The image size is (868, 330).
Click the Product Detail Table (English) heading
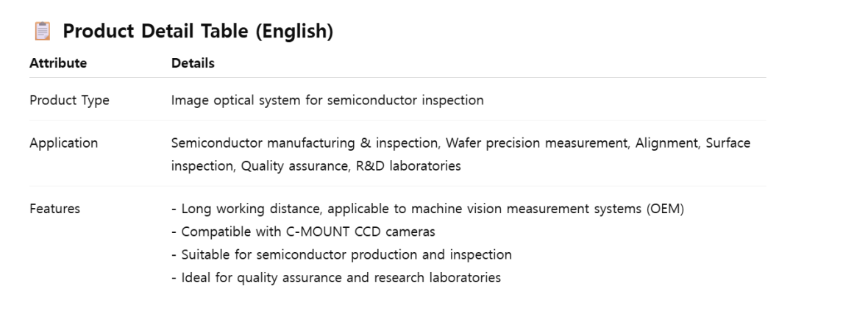tap(198, 32)
